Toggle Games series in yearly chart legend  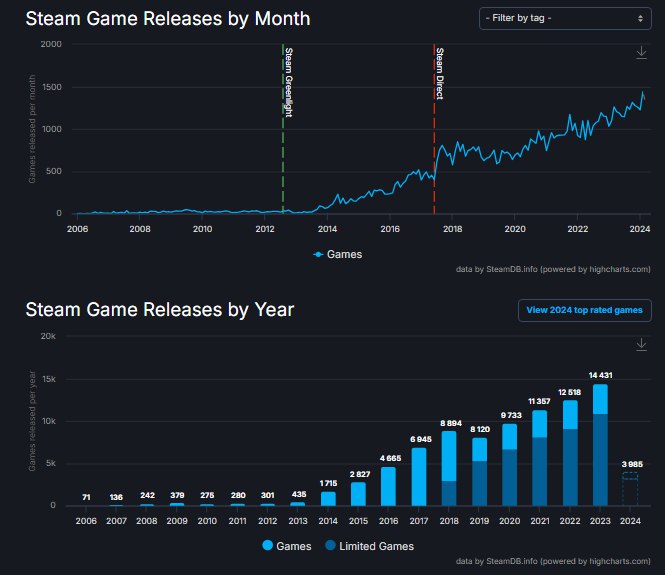287,546
